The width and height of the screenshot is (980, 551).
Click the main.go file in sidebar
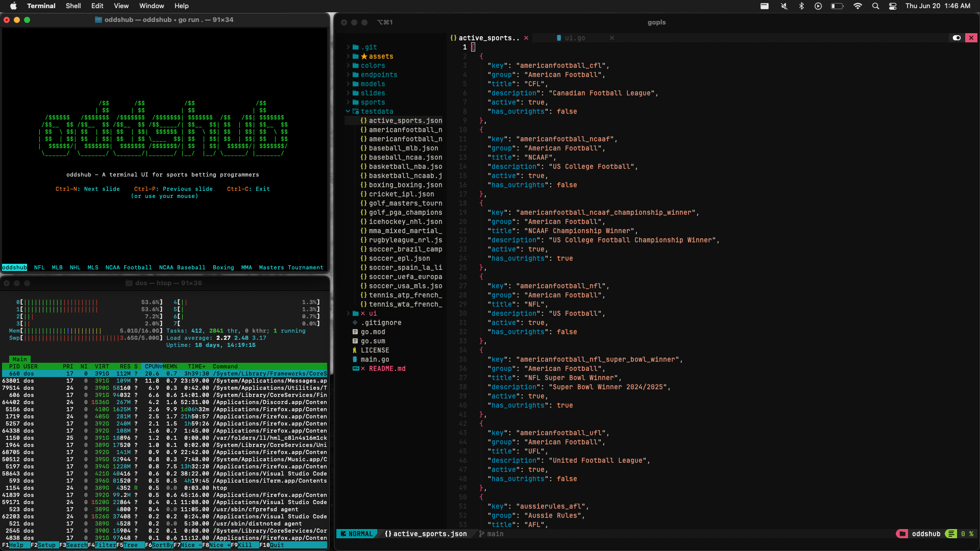(x=374, y=359)
